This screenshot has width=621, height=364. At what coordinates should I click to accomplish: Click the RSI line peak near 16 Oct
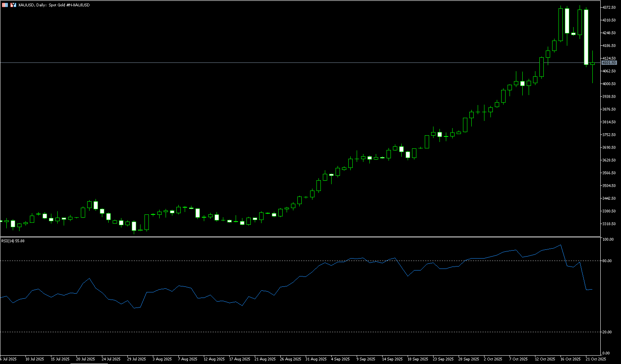[560, 245]
